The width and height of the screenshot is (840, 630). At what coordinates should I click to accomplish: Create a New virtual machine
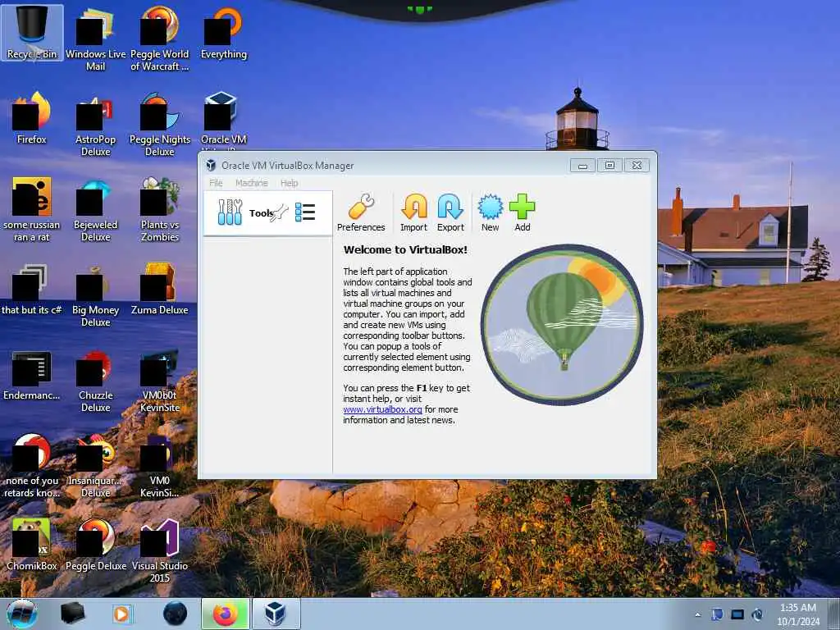490,212
